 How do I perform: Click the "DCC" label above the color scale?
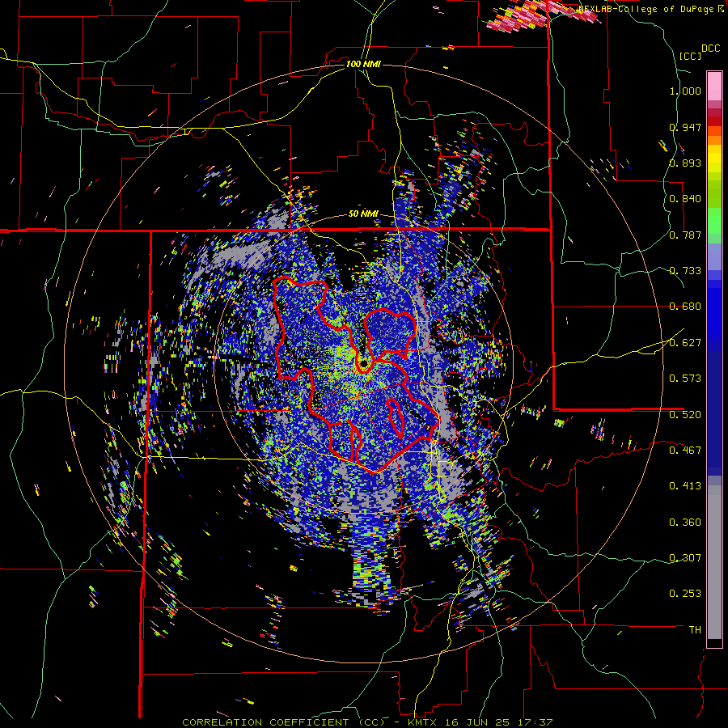(711, 49)
